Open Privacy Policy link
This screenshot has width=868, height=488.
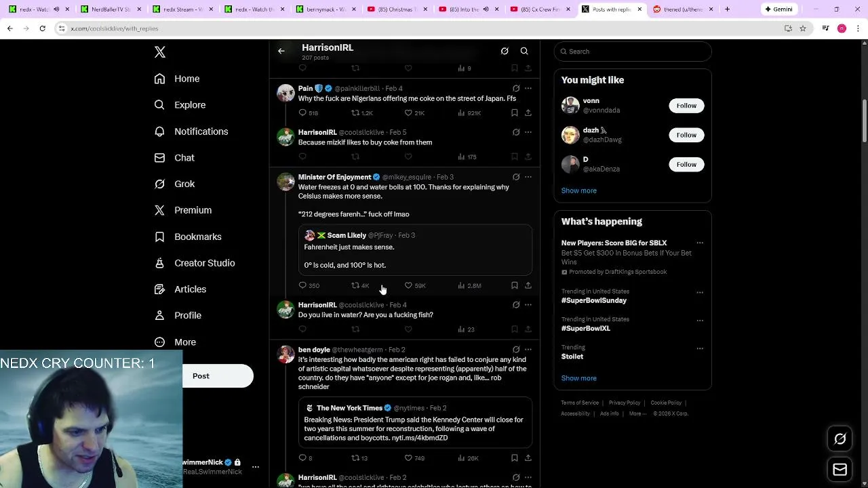(x=625, y=403)
